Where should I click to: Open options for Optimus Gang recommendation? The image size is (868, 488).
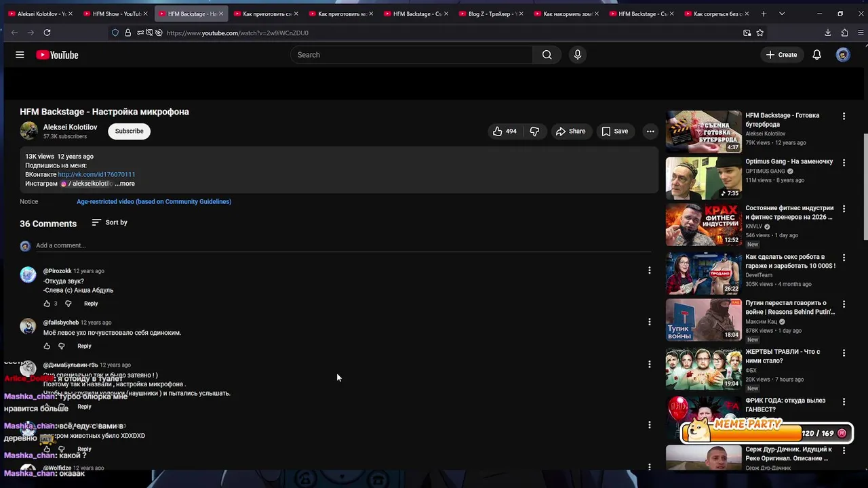(844, 163)
